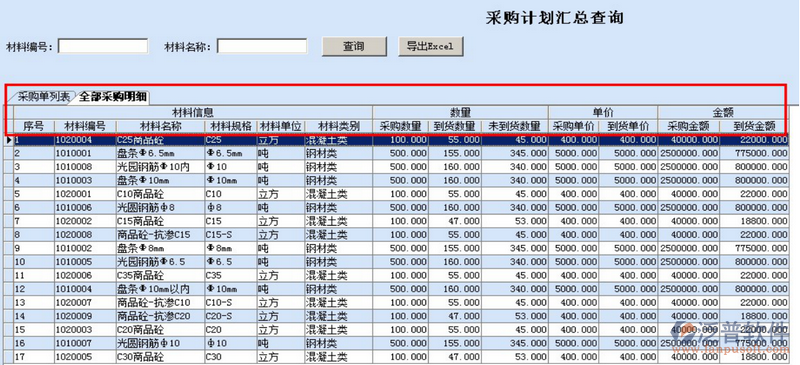Viewport: 800px width, 365px height.
Task: Click the 导出Excel button
Action: (x=431, y=46)
